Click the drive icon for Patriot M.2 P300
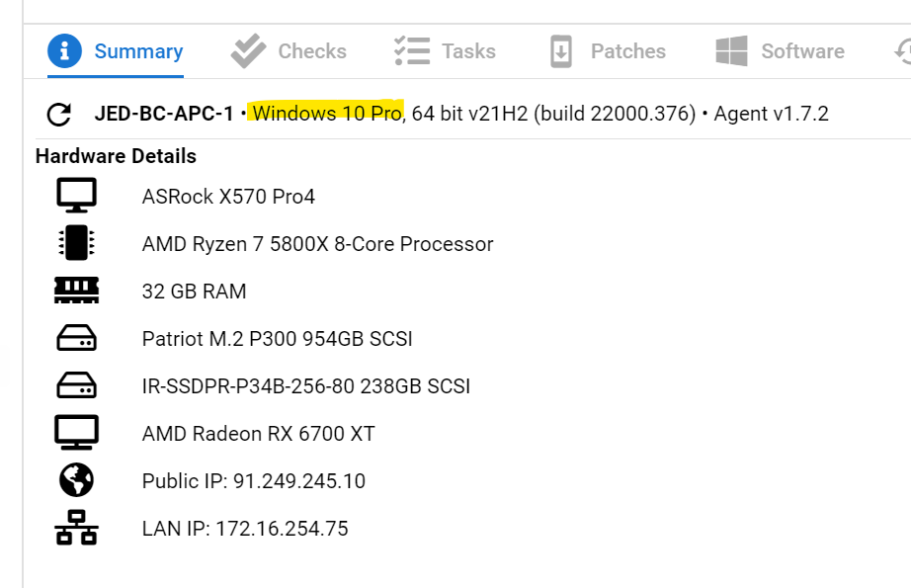 76,337
